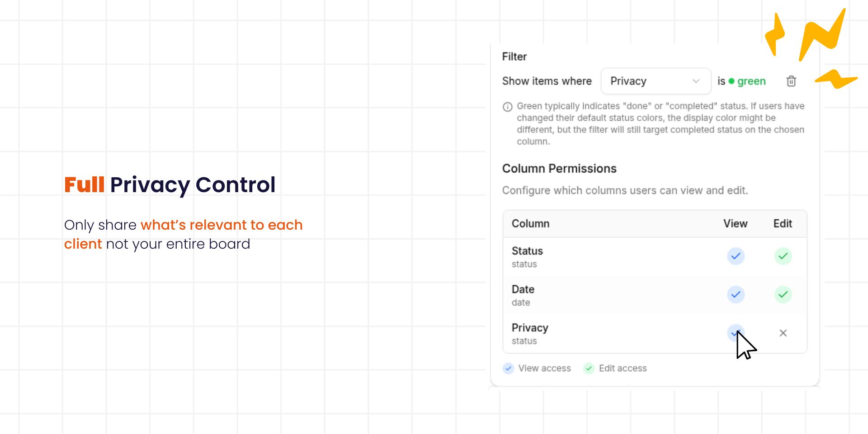Image resolution: width=868 pixels, height=434 pixels.
Task: Toggle Edit access for Status column
Action: [x=783, y=256]
